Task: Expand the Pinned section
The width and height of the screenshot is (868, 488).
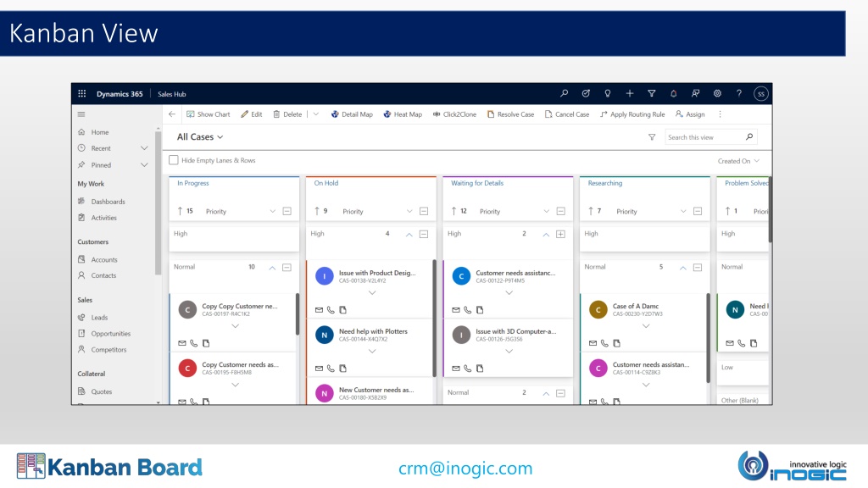Action: [144, 165]
